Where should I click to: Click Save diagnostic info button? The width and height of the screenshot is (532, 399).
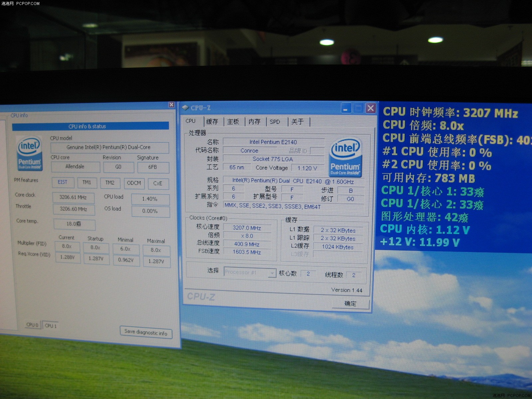(x=146, y=332)
